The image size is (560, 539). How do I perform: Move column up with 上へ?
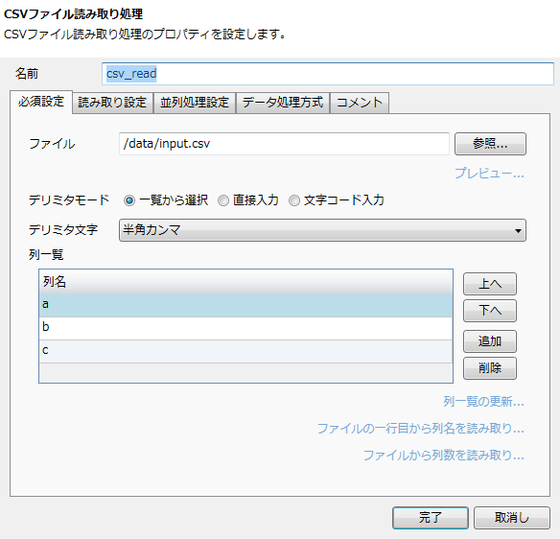(x=490, y=284)
